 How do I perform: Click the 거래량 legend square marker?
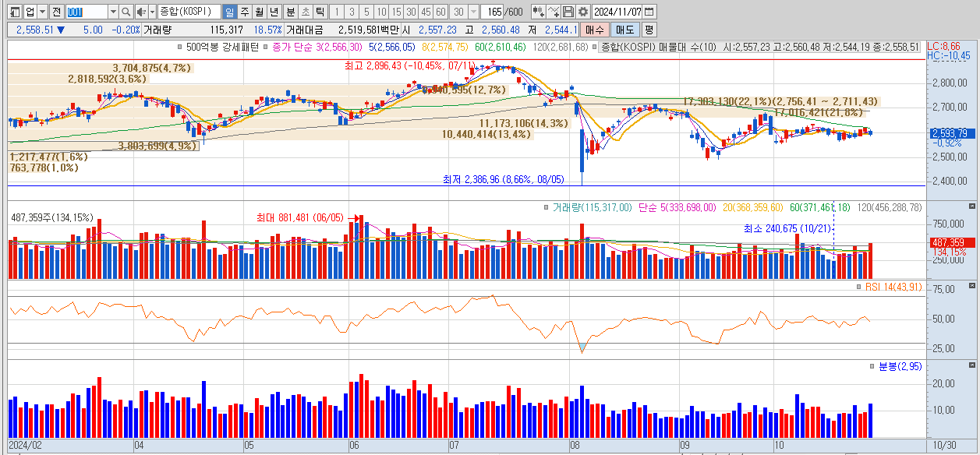[547, 208]
